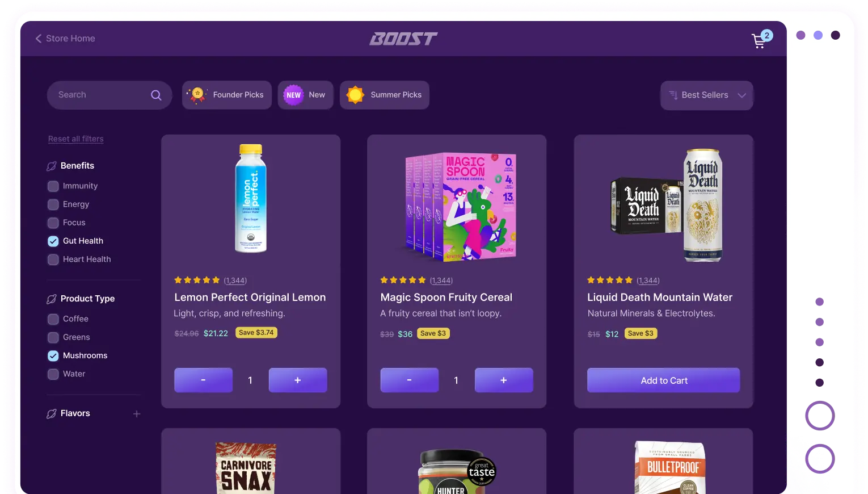Expand the Flavors filter section
The image size is (868, 494).
click(137, 414)
